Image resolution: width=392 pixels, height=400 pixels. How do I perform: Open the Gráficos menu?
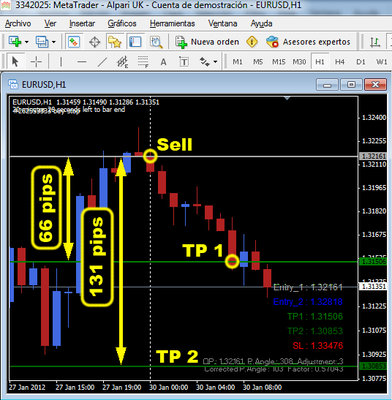point(122,23)
